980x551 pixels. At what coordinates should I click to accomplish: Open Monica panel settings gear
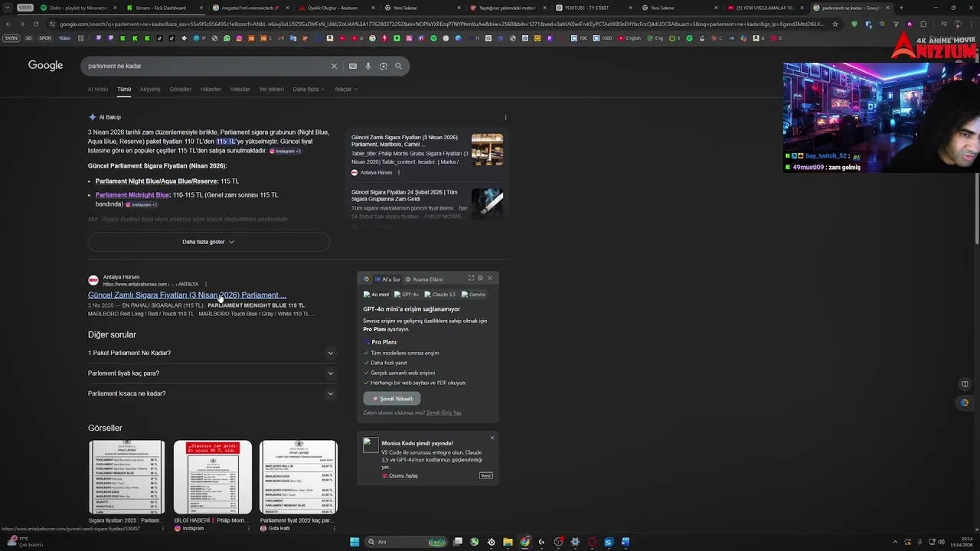[x=480, y=278]
